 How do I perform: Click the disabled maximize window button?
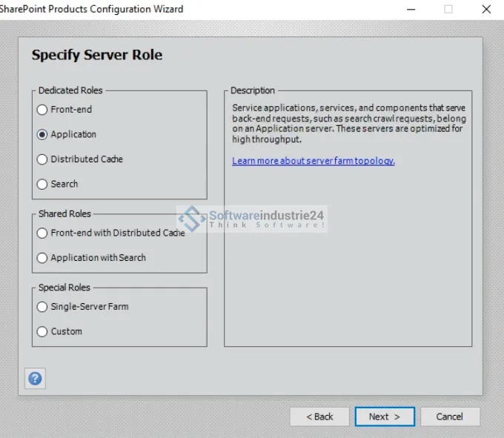tap(448, 10)
